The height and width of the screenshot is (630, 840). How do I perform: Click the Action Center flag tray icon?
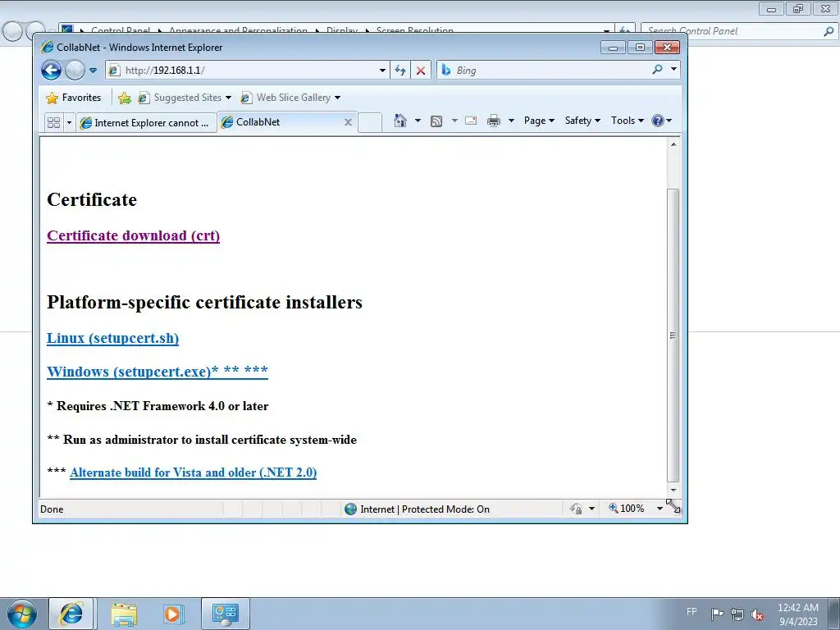717,614
